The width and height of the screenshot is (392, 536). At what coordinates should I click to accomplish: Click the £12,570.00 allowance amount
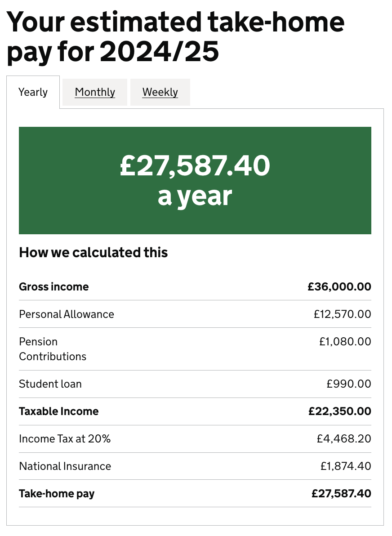pyautogui.click(x=343, y=314)
